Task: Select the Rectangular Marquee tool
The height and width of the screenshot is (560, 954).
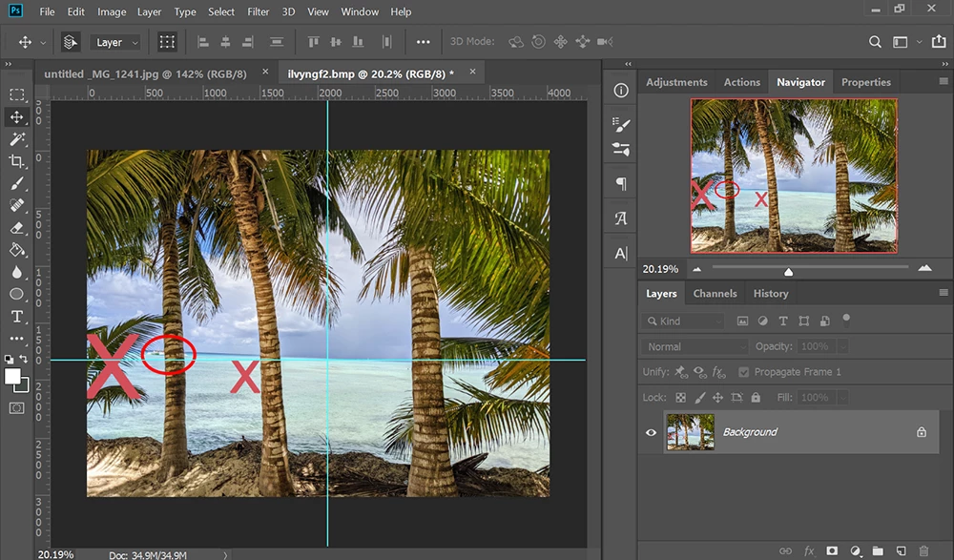Action: [x=17, y=94]
